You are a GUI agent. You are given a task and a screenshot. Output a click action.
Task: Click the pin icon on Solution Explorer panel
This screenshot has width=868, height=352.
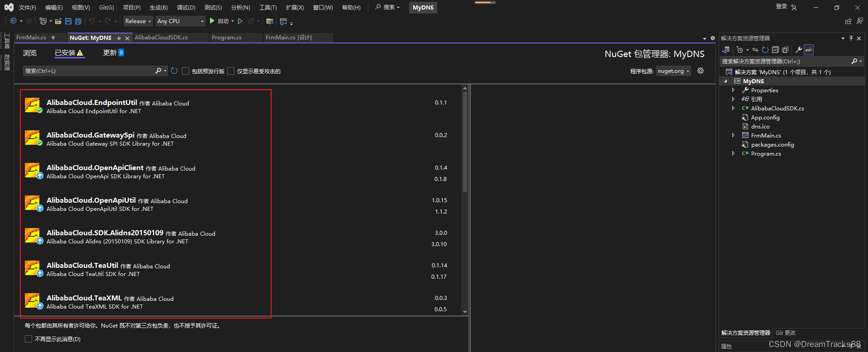tap(851, 38)
